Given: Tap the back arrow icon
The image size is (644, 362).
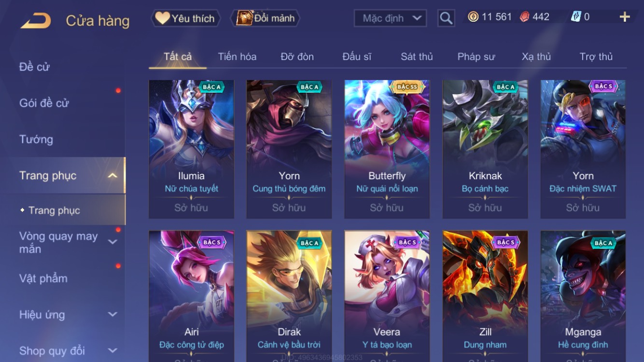Looking at the screenshot, I should pyautogui.click(x=36, y=20).
